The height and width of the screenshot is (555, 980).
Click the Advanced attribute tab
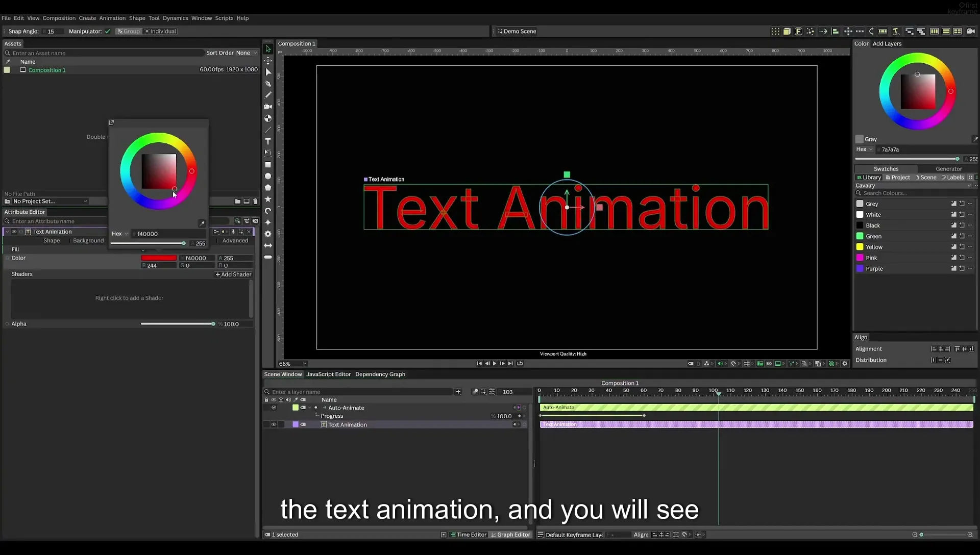click(x=235, y=241)
